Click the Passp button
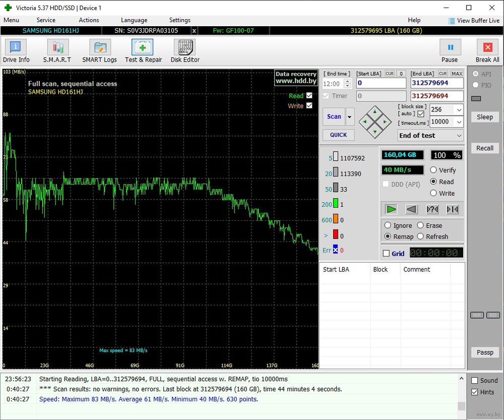 point(485,352)
